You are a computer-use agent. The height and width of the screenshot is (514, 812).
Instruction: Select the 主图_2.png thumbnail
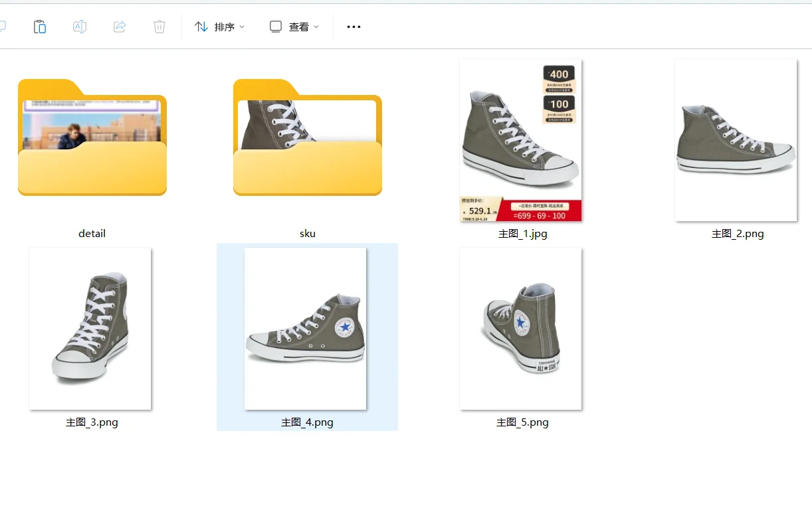(x=736, y=140)
